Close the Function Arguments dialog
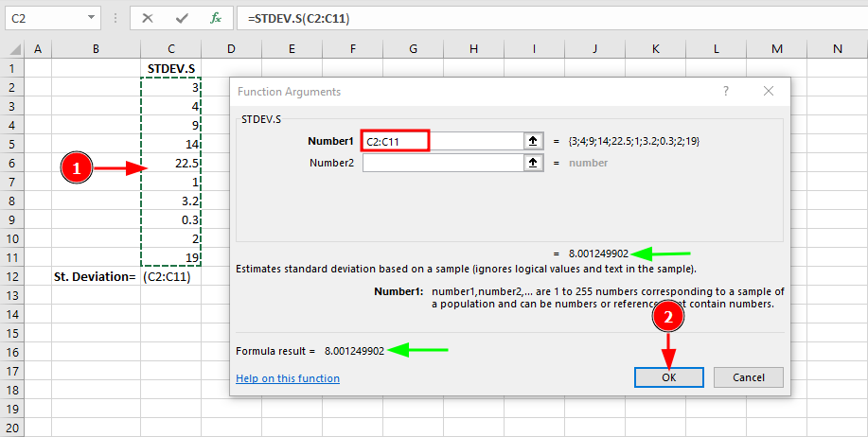The width and height of the screenshot is (868, 437). coord(769,92)
